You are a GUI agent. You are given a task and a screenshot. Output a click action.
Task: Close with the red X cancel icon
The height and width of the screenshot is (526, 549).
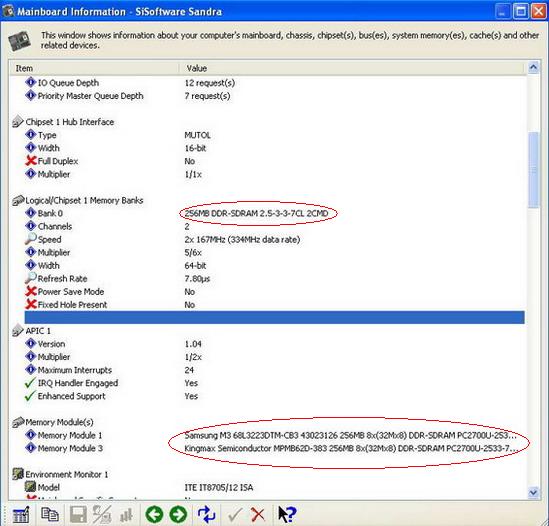[258, 515]
